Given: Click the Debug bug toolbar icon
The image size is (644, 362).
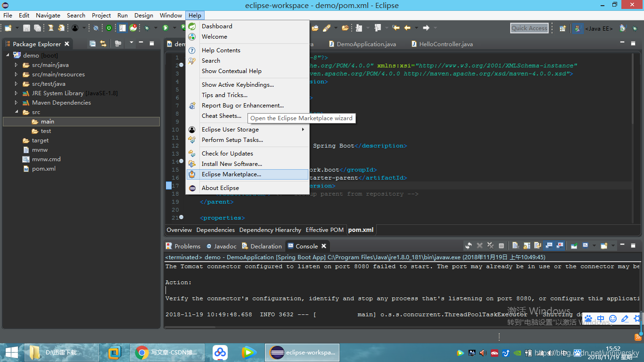Looking at the screenshot, I should coord(147,28).
